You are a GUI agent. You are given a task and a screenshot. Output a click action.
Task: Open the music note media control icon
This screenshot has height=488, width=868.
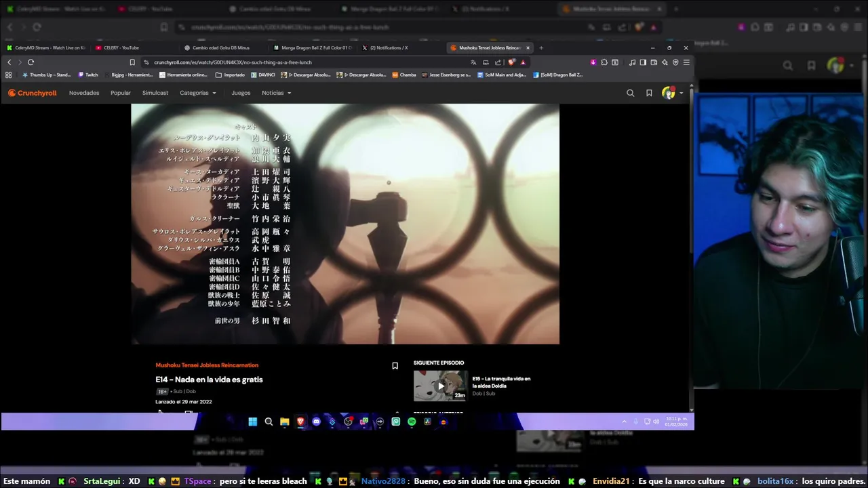tap(632, 62)
